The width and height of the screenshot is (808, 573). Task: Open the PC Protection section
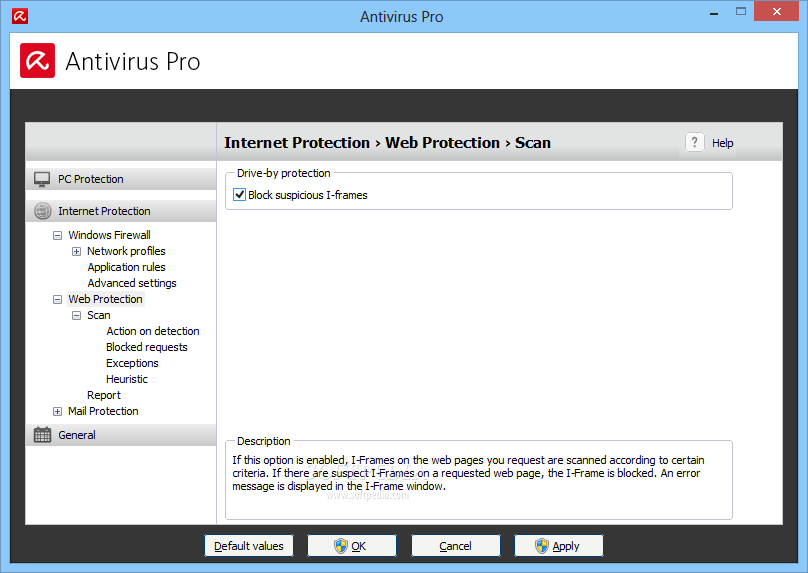click(121, 179)
